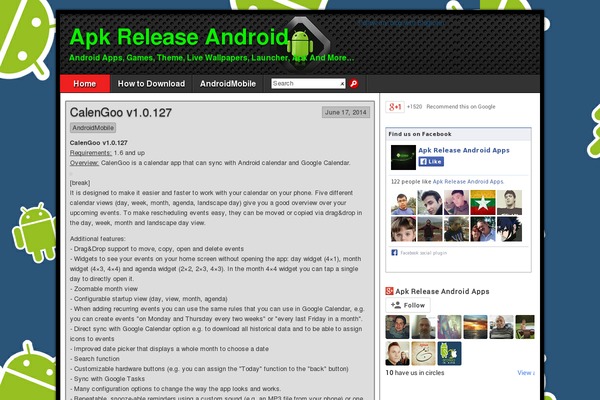This screenshot has width=600, height=400.
Task: Click the underlined Requirements: label
Action: pyautogui.click(x=91, y=153)
